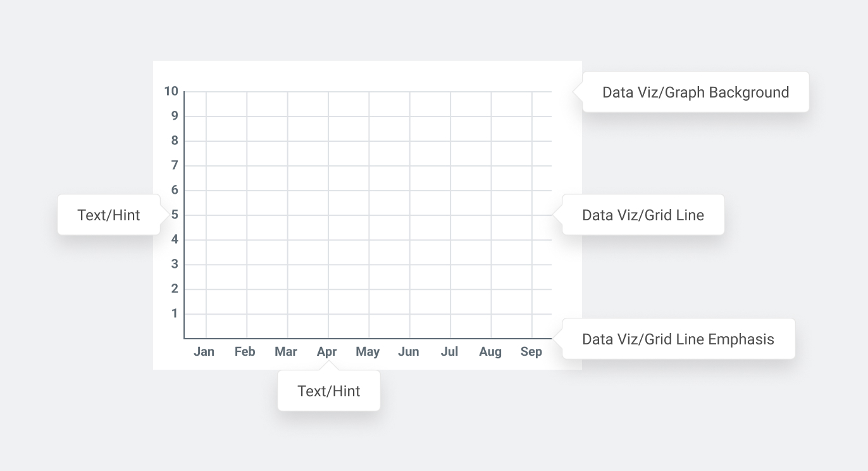868x471 pixels.
Task: Click the Data Viz/Grid Line Emphasis callout
Action: (678, 339)
